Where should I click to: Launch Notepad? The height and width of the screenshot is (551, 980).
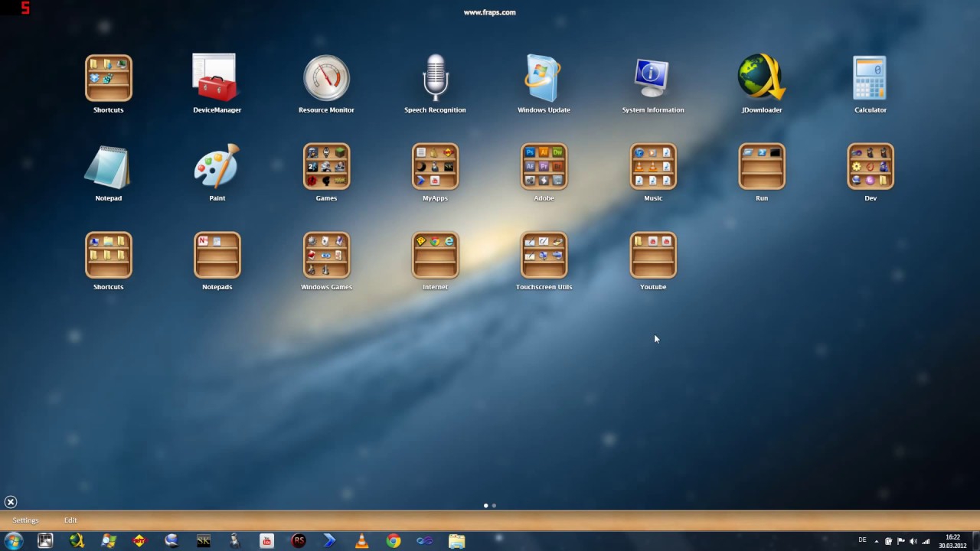click(x=108, y=166)
